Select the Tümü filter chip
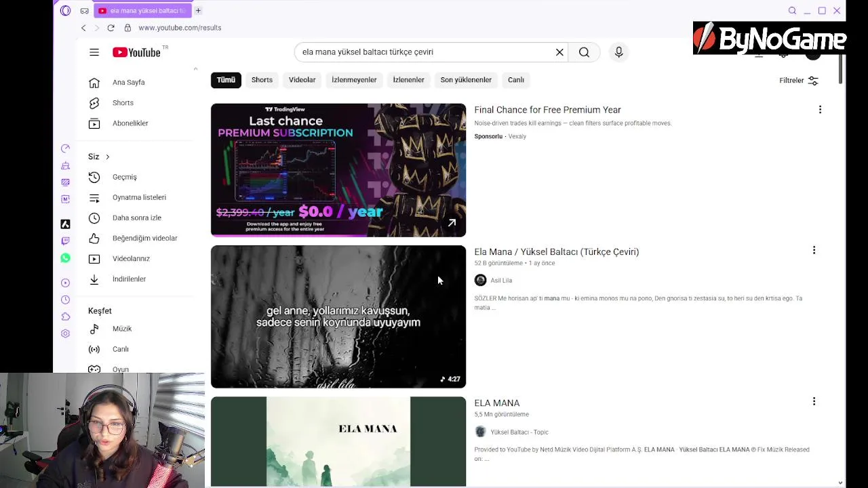 click(x=226, y=80)
